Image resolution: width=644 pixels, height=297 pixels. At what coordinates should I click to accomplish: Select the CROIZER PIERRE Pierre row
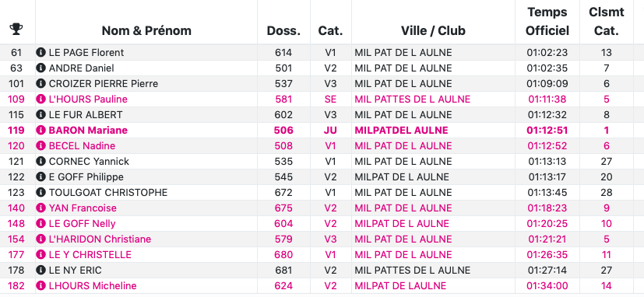coord(322,84)
